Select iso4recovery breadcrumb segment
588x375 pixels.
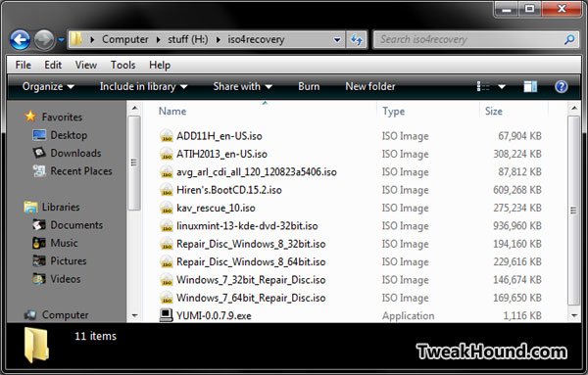pos(256,39)
